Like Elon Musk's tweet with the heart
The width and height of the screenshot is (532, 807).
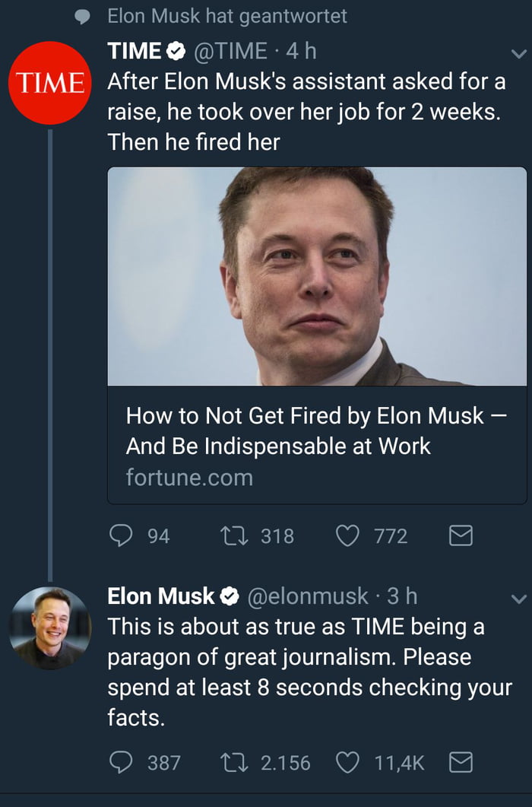(x=347, y=762)
